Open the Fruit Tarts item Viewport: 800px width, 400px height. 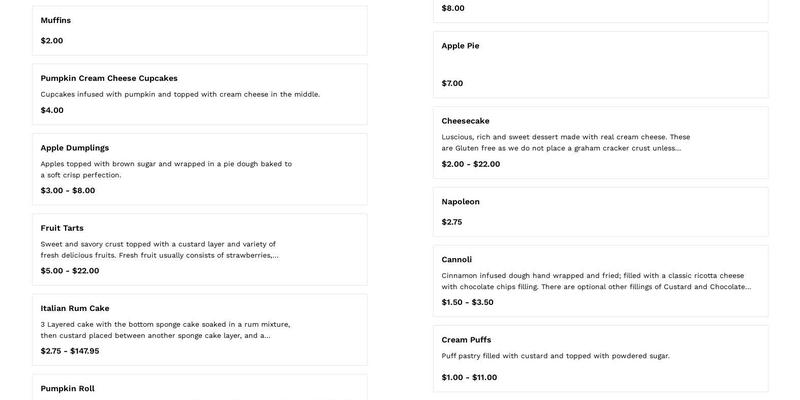[62, 228]
